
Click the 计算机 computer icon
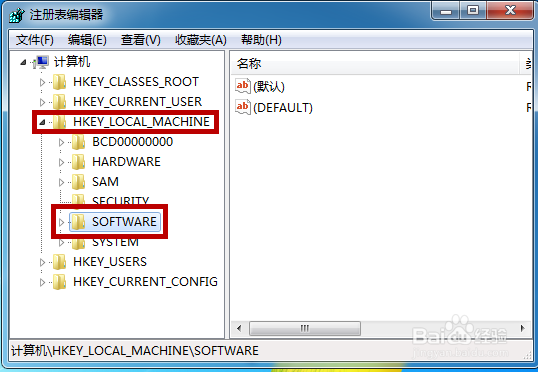[42, 62]
